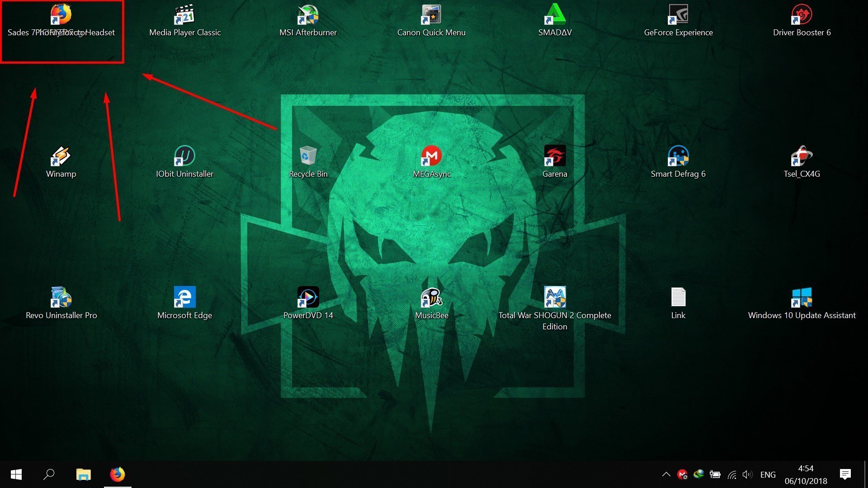This screenshot has height=488, width=868.
Task: Open the MEGAsync tray icon
Action: click(x=682, y=474)
